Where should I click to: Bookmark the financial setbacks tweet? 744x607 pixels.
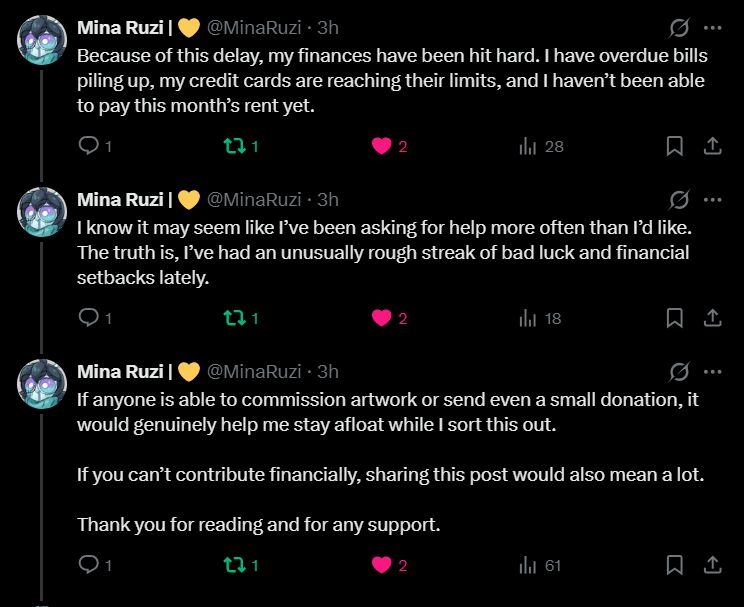675,319
